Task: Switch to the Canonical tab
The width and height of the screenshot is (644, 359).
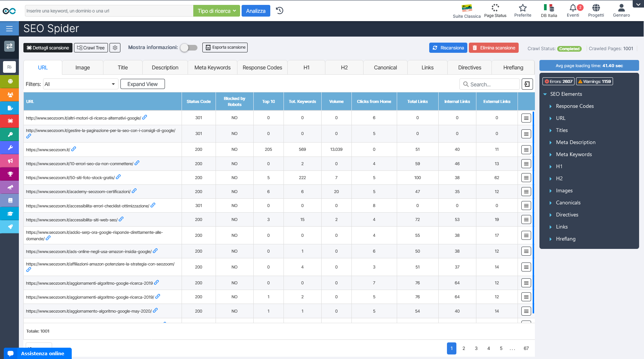Action: 385,68
